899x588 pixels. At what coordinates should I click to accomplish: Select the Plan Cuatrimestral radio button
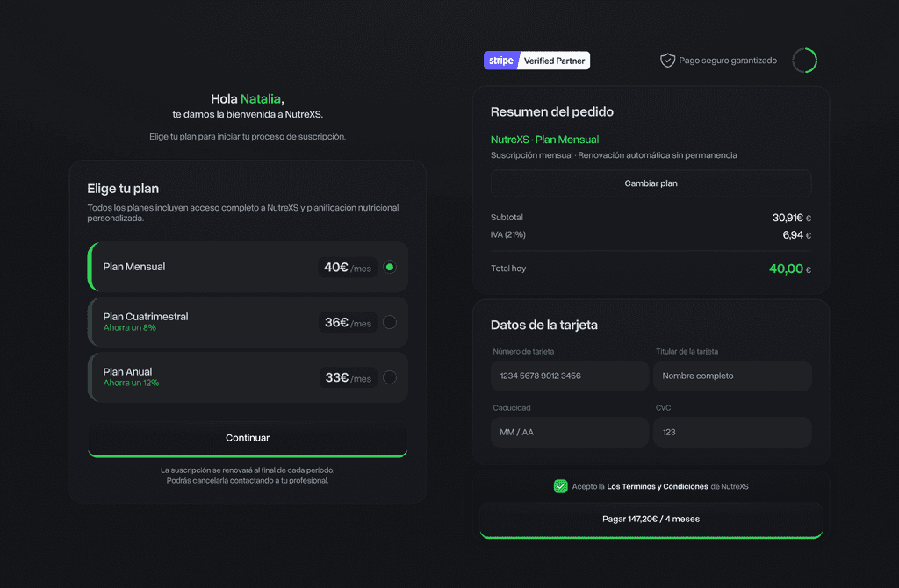pos(389,322)
